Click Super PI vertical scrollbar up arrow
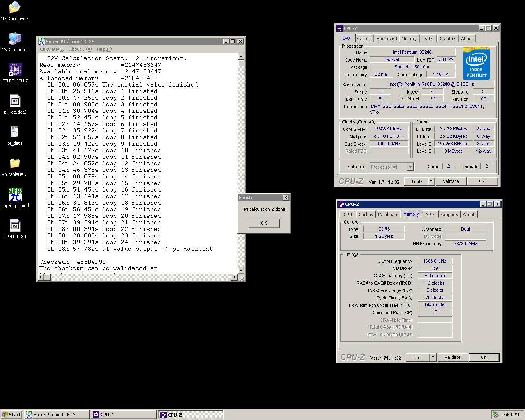525x420 pixels. coord(241,57)
